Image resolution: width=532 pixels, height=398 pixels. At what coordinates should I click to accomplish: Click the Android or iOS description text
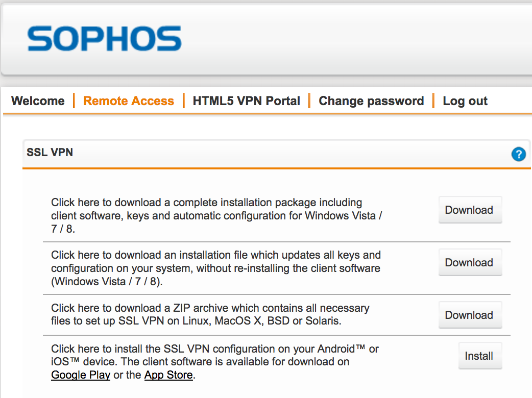(x=215, y=362)
